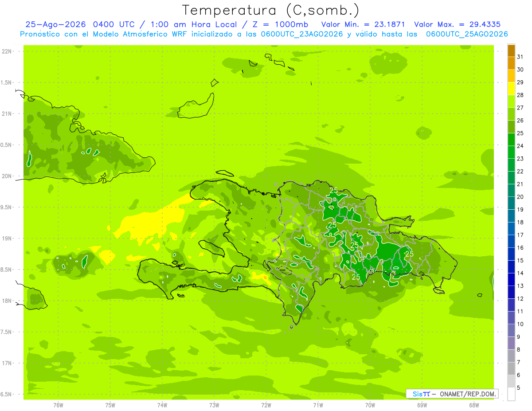Click the '8.5N' latitude label
Image resolution: width=532 pixels, height=411 pixels.
point(7,270)
